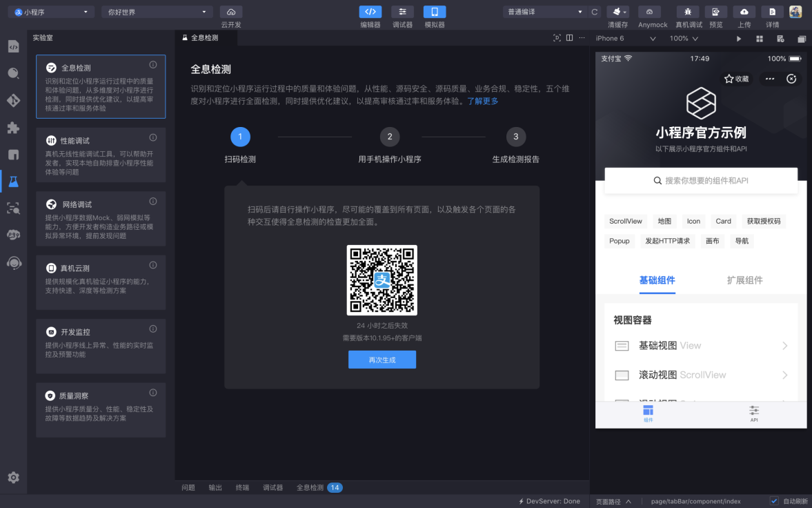812x508 pixels.
Task: Click the simulator four-square grid icon
Action: click(x=760, y=39)
